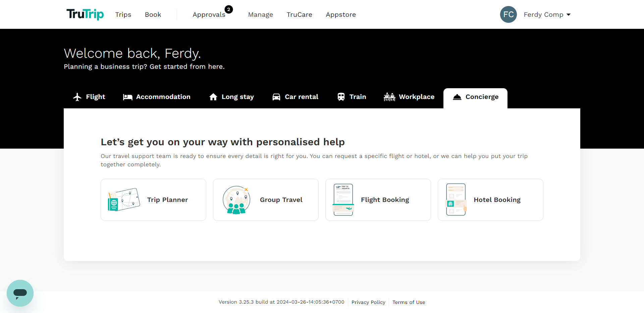Click the train icon
This screenshot has height=313, width=644.
point(341,97)
